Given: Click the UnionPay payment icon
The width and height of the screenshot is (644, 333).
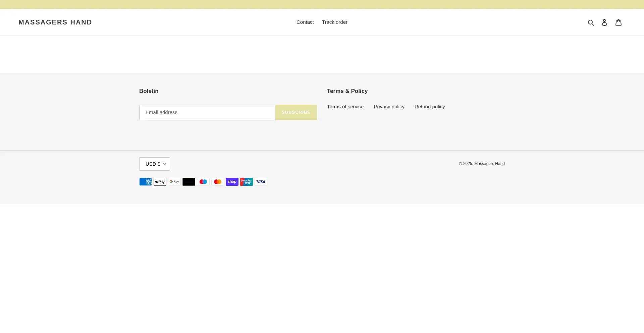Looking at the screenshot, I should coord(247,182).
